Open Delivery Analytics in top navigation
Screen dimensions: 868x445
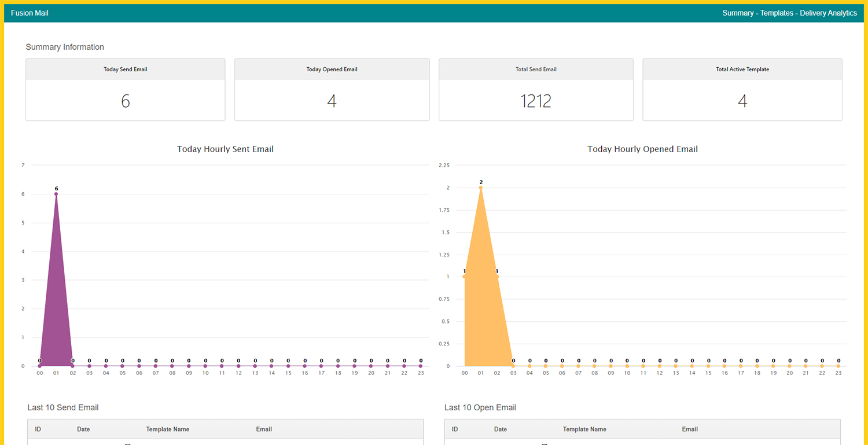tap(829, 13)
